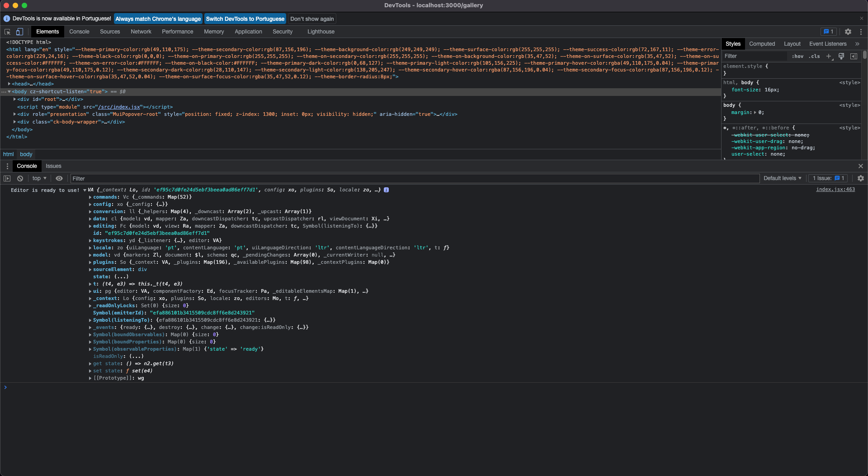The height and width of the screenshot is (476, 868).
Task: Add a new style rule with the plus icon
Action: pyautogui.click(x=829, y=56)
